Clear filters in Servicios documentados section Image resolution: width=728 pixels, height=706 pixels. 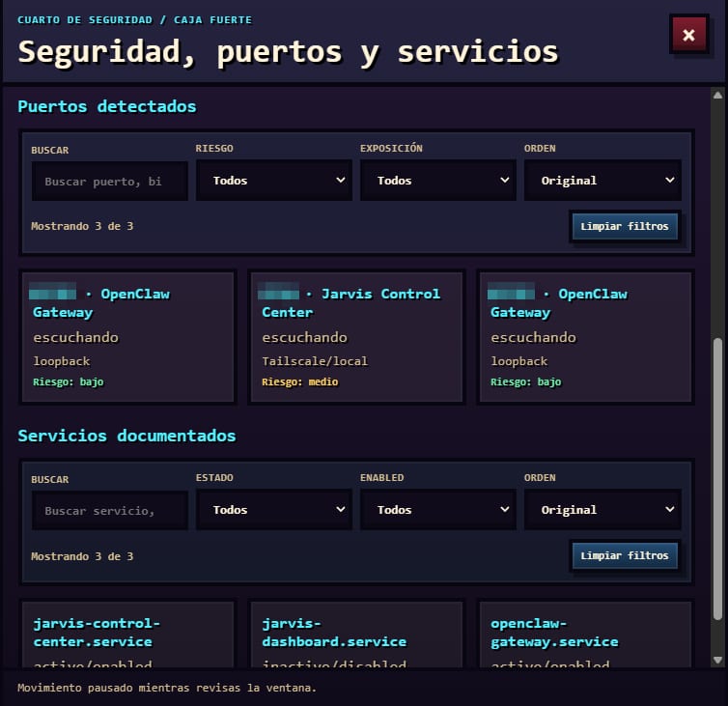[625, 555]
